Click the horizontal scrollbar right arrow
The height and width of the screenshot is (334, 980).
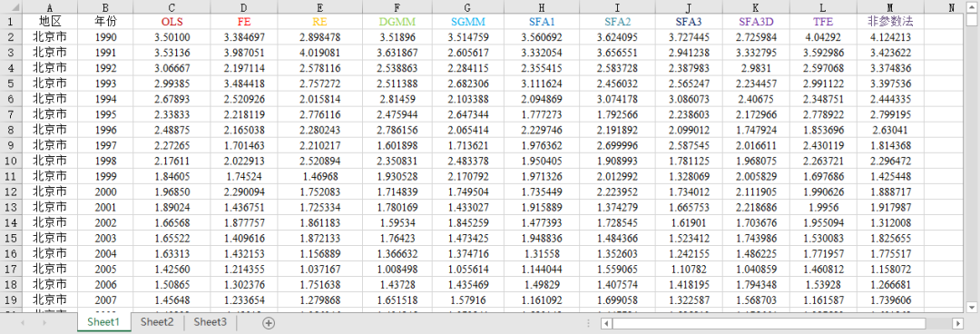[x=958, y=323]
